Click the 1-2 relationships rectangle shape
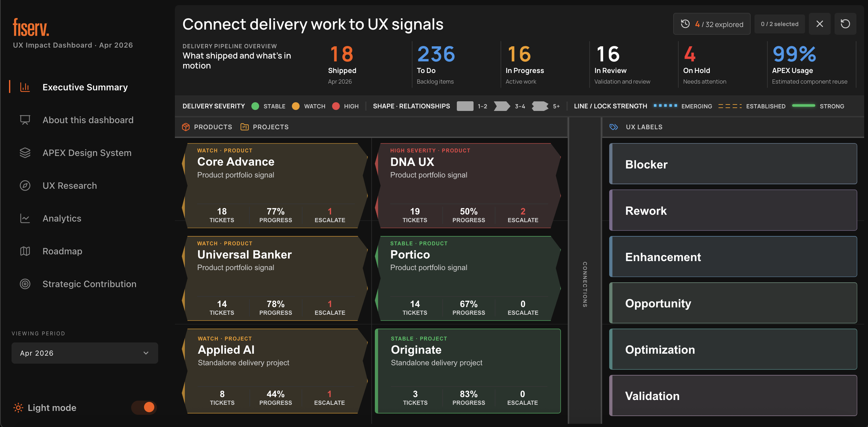Image resolution: width=868 pixels, height=427 pixels. point(465,106)
